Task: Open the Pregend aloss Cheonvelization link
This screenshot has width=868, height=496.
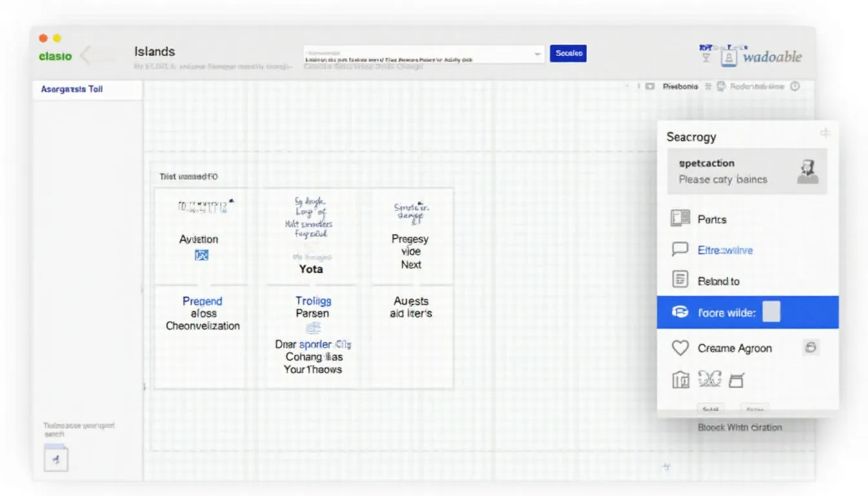Action: click(x=203, y=313)
